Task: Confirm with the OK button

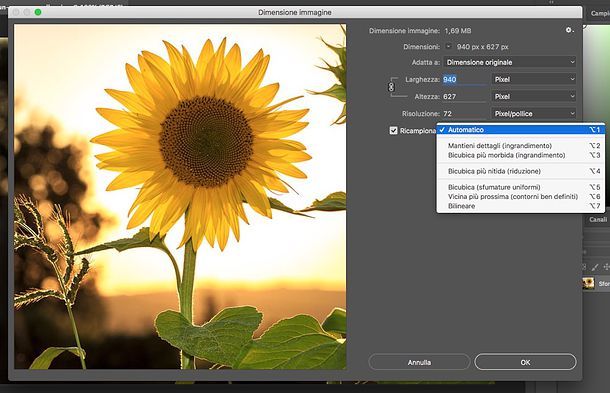Action: 525,362
